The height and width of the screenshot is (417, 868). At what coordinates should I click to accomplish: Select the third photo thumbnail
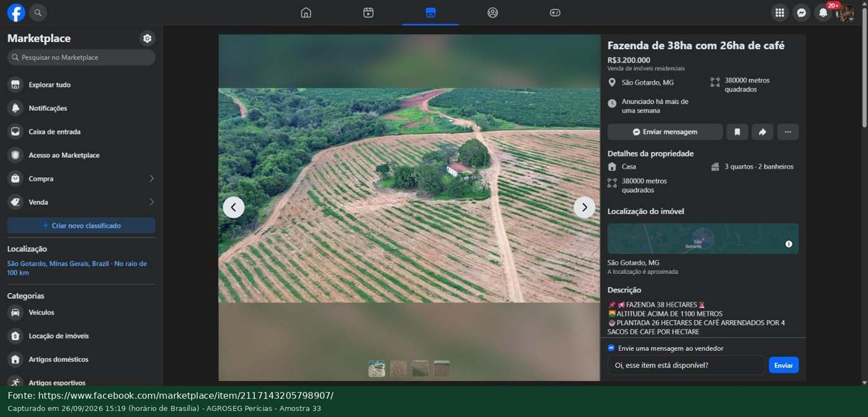tap(420, 369)
